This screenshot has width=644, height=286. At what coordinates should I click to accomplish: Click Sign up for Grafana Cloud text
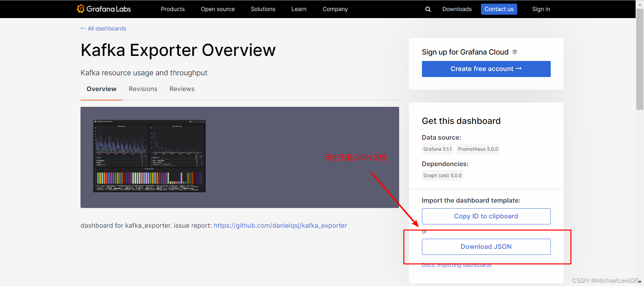[x=465, y=52]
